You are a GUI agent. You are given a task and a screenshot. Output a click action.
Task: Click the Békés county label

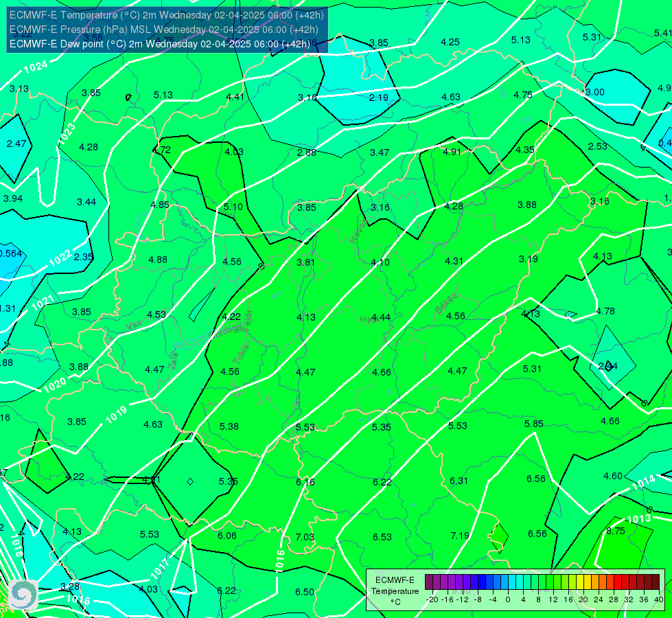pos(445,304)
